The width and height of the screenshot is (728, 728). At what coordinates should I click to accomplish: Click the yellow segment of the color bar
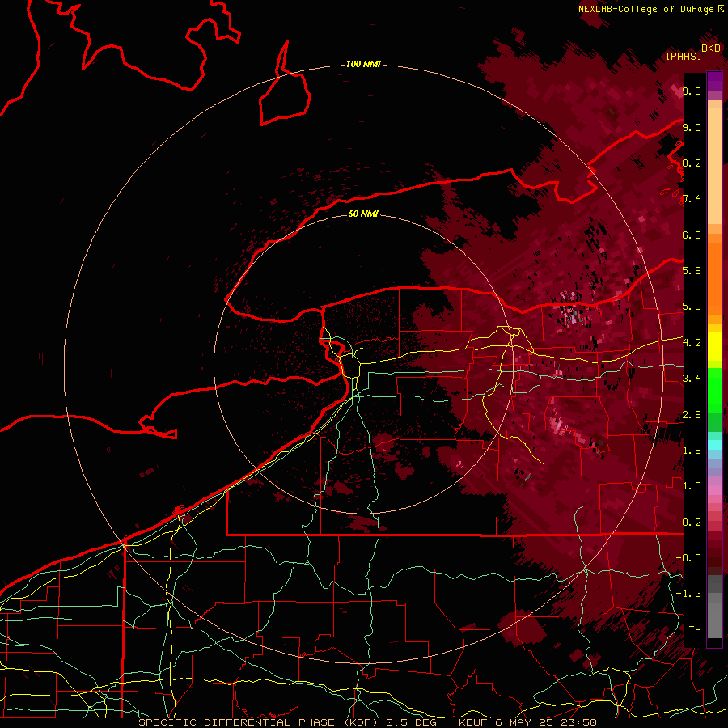click(x=714, y=346)
